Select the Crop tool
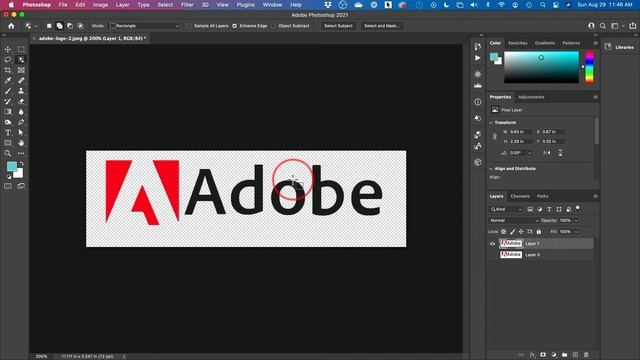The image size is (640, 360). point(8,70)
